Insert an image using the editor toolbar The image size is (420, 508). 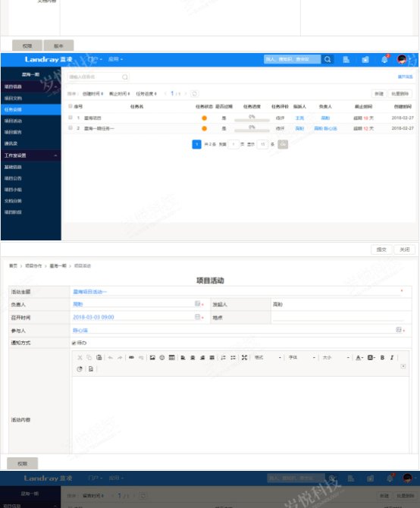[x=152, y=357]
